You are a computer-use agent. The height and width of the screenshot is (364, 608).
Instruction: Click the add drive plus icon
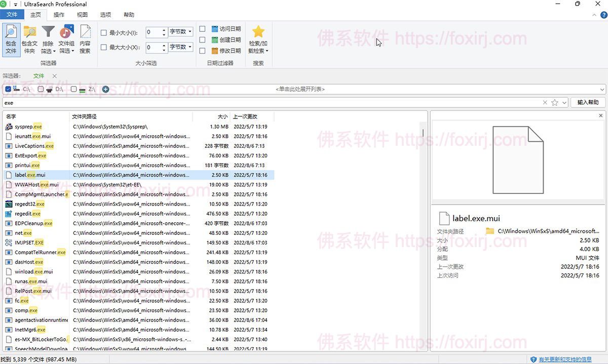point(105,89)
